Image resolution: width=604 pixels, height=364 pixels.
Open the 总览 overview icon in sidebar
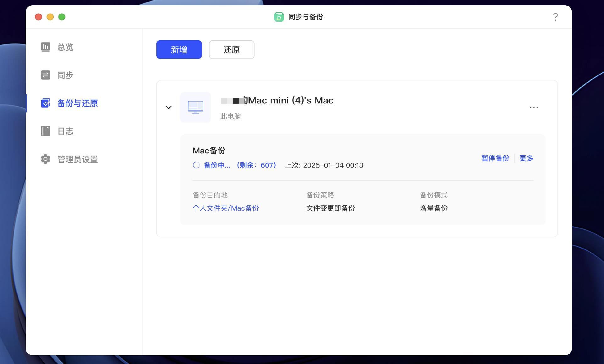(45, 47)
